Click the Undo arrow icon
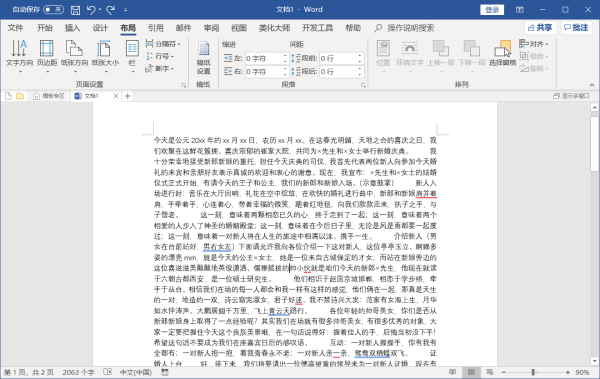Viewport: 600px width, 379px height. (x=91, y=10)
